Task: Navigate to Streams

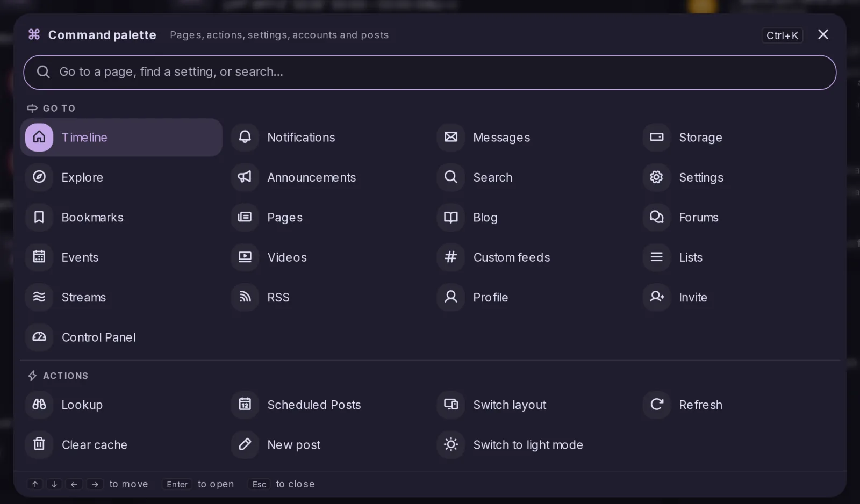Action: pyautogui.click(x=121, y=297)
